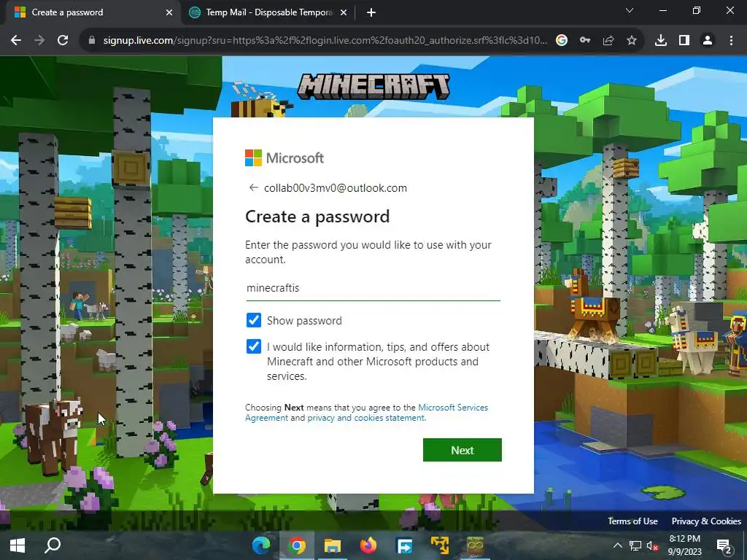Close the Create a password tab

click(x=169, y=13)
